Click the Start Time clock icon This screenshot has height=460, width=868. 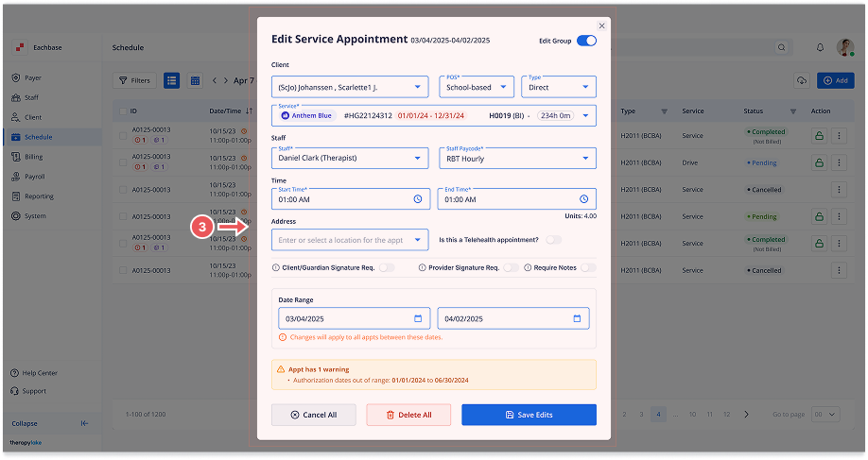[x=418, y=199]
